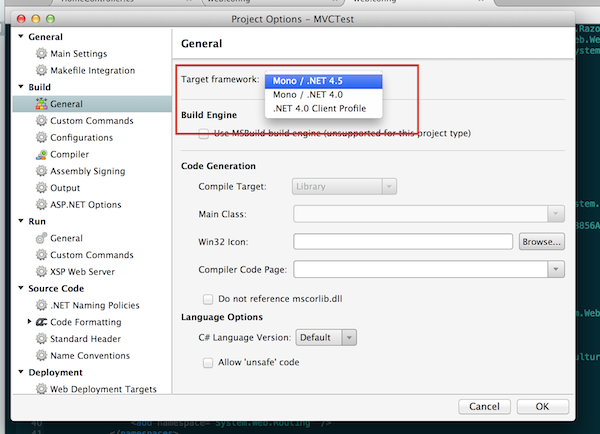The image size is (600, 434).
Task: Enable Do not reference mscorlib.dll
Action: coord(208,299)
